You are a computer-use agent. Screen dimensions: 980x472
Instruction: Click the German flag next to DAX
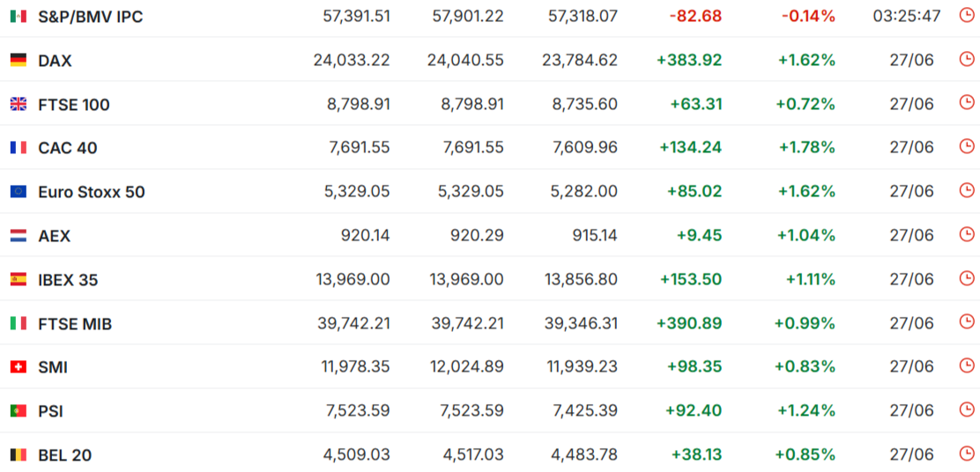(19, 61)
